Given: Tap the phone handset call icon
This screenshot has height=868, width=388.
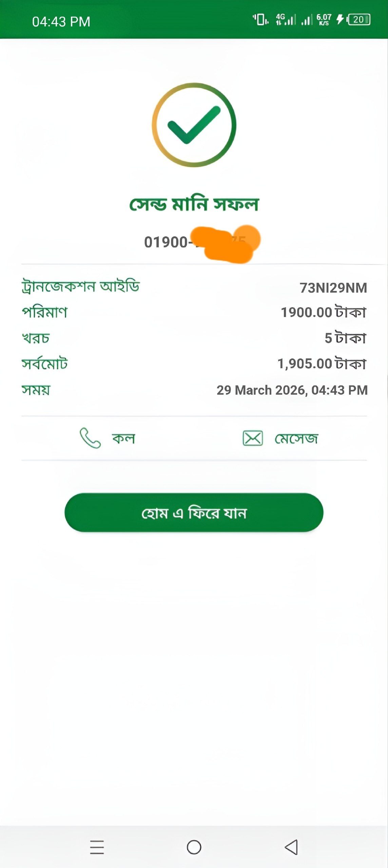Looking at the screenshot, I should pyautogui.click(x=90, y=438).
